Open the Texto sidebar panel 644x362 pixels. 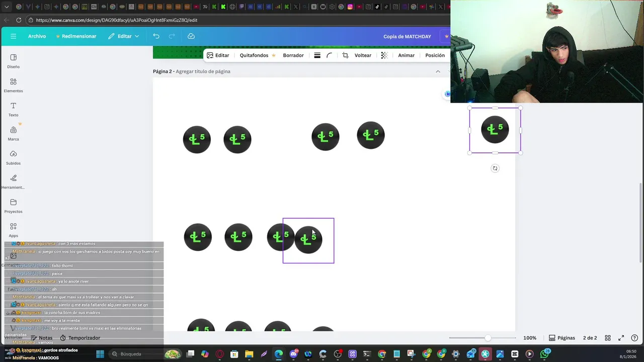[13, 109]
